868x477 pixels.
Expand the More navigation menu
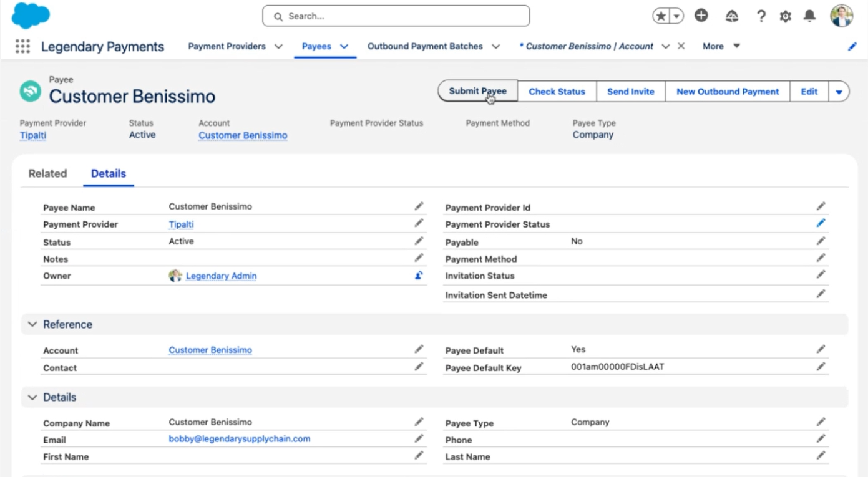click(x=721, y=46)
